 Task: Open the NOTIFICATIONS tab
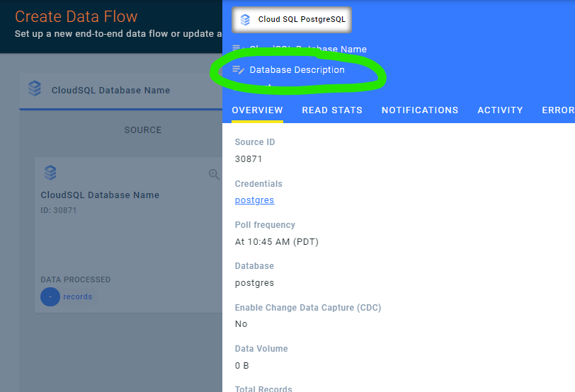[x=420, y=110]
